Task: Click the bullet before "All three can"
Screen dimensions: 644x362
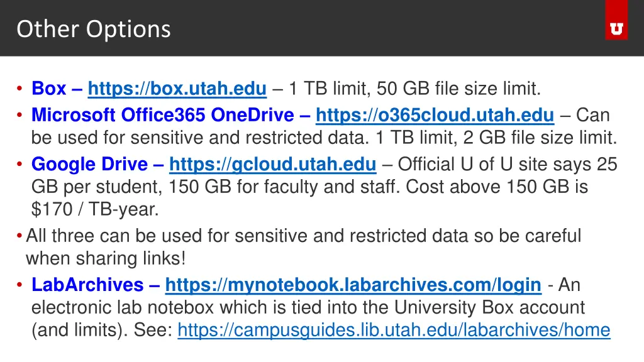Action: pyautogui.click(x=19, y=236)
